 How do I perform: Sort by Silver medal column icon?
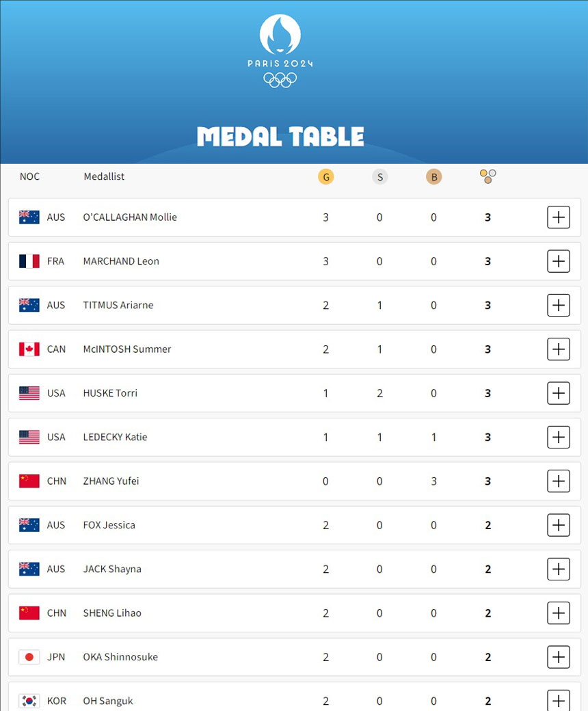380,177
